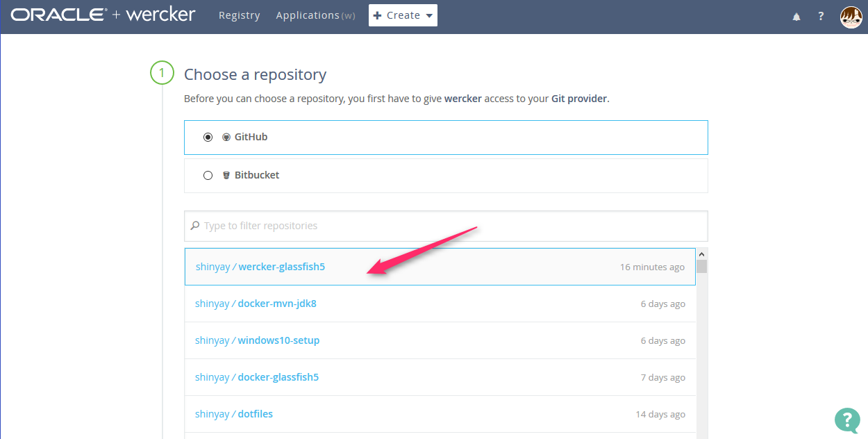Open the user avatar menu
Image resolution: width=868 pixels, height=439 pixels.
point(851,16)
